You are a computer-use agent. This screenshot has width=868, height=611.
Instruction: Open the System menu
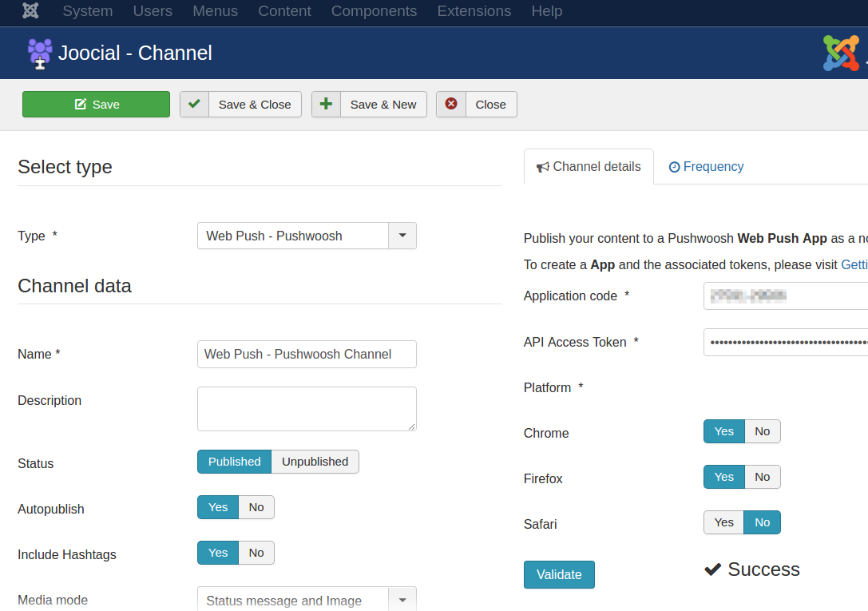(88, 11)
